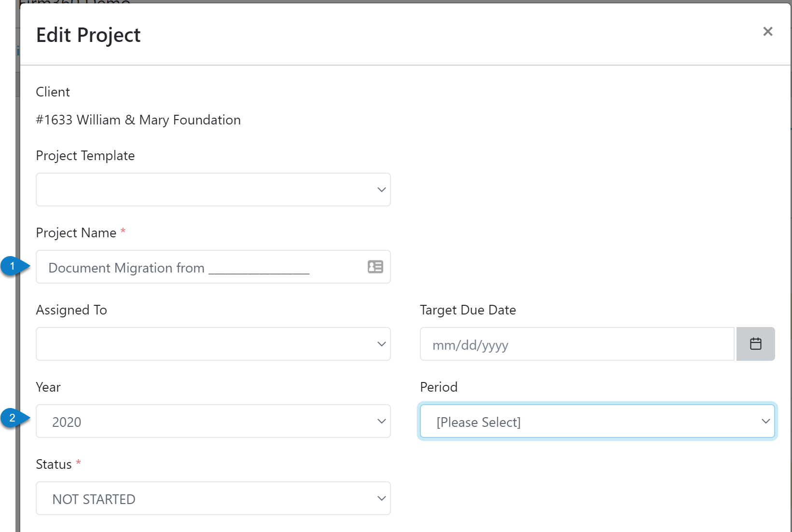Viewport: 792px width, 532px height.
Task: Open the Period dropdown showing Please Select
Action: click(x=597, y=421)
